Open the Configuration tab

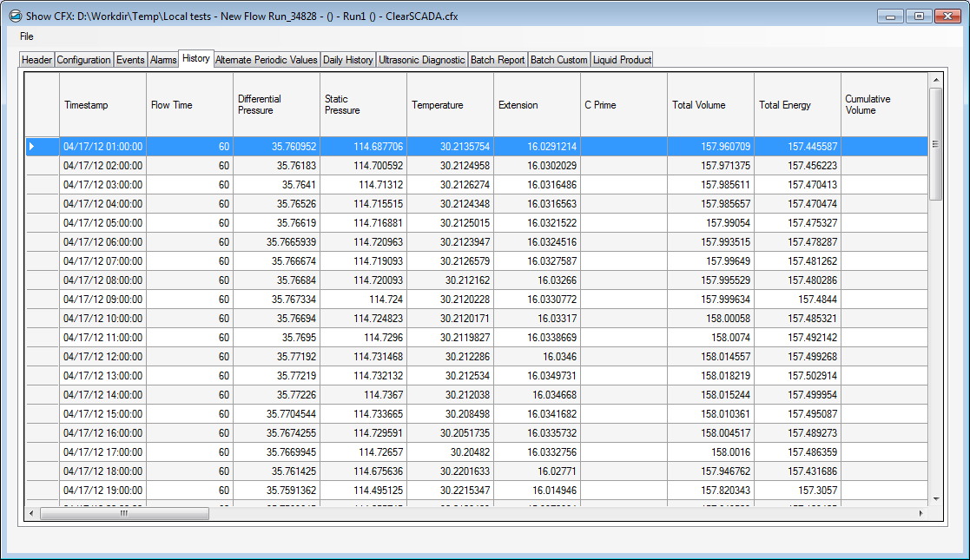point(83,60)
